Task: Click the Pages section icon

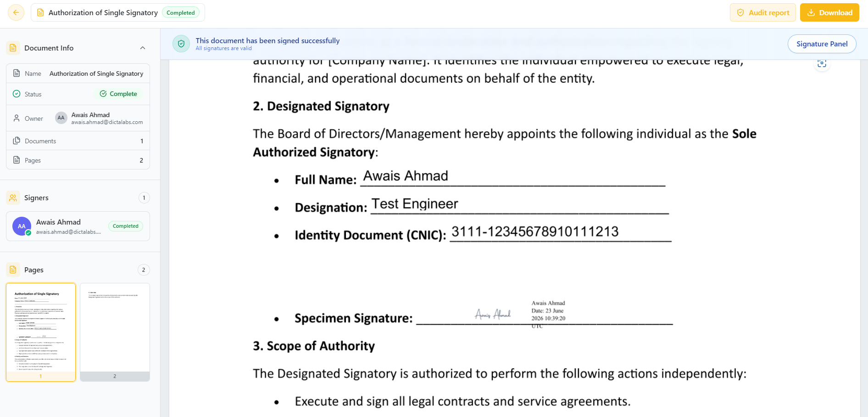Action: point(13,270)
